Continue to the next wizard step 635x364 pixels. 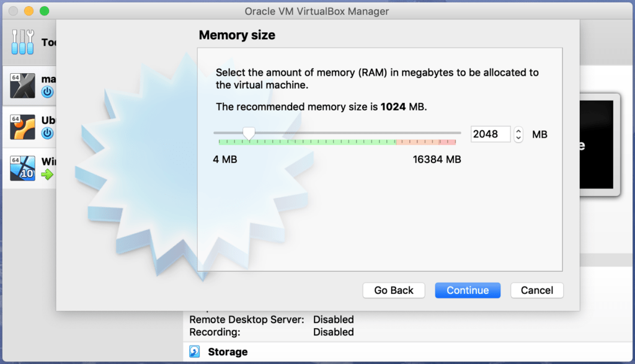(x=468, y=290)
